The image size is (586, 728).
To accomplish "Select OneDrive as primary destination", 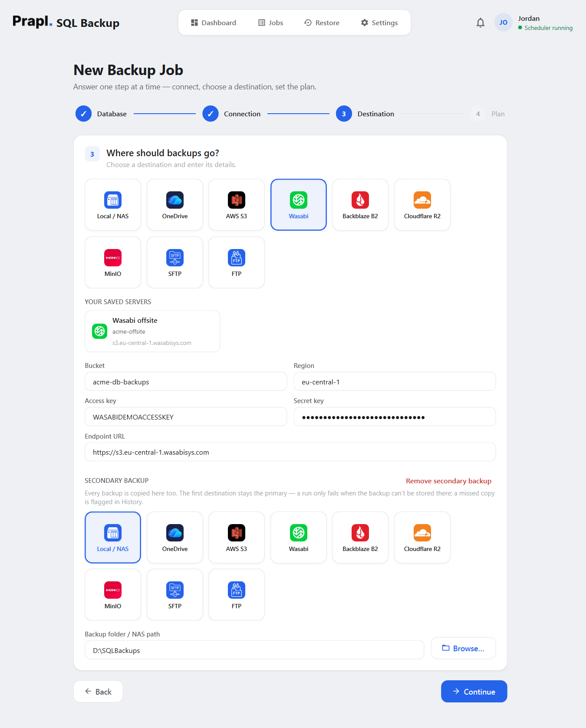I will 175,205.
